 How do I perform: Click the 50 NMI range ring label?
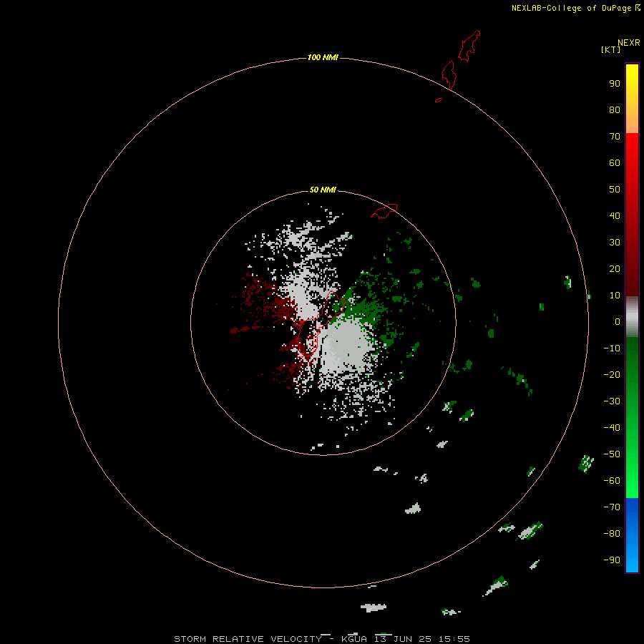pyautogui.click(x=323, y=190)
